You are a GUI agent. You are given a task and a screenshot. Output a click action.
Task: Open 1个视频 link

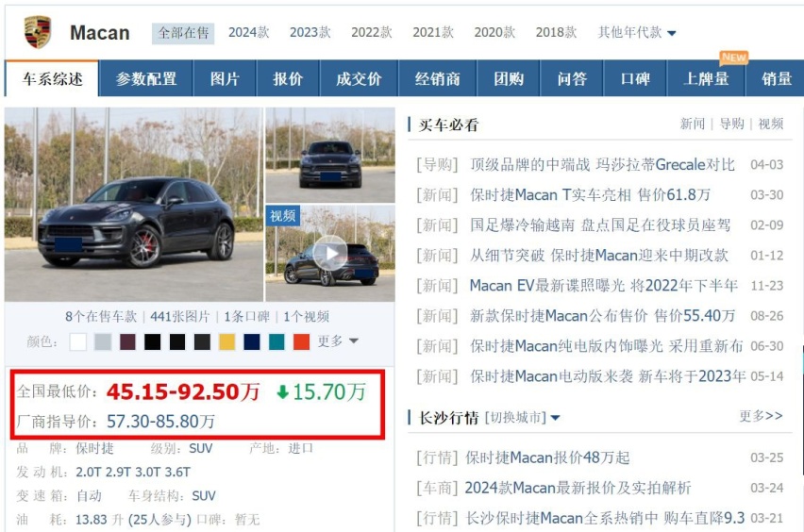(x=306, y=317)
